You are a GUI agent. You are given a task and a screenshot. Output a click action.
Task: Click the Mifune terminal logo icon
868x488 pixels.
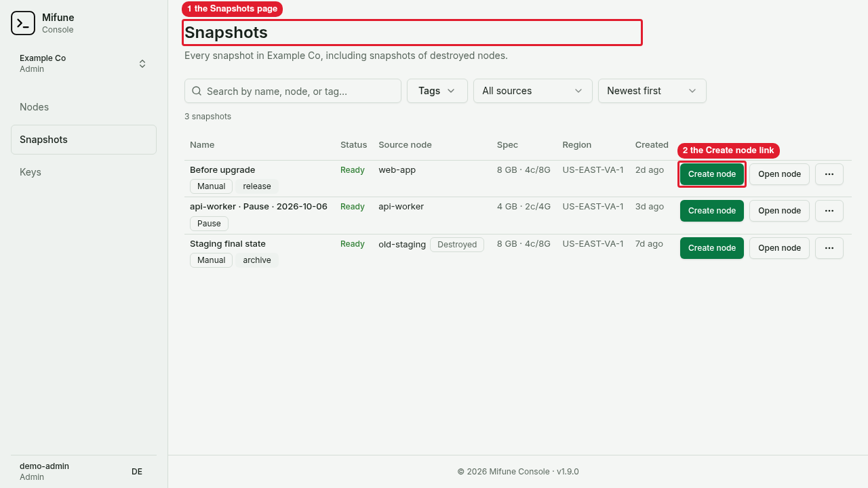tap(23, 23)
